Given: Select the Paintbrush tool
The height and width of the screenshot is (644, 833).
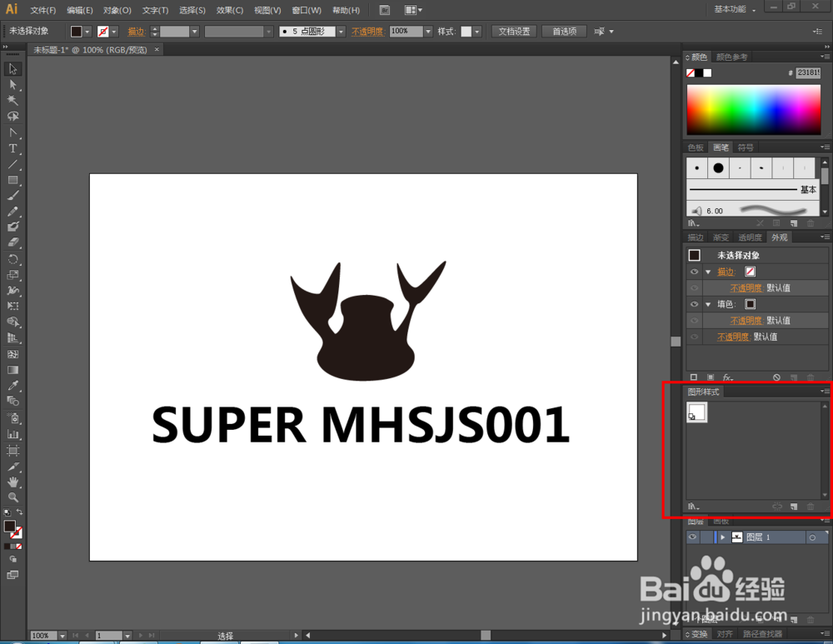Looking at the screenshot, I should pyautogui.click(x=12, y=196).
